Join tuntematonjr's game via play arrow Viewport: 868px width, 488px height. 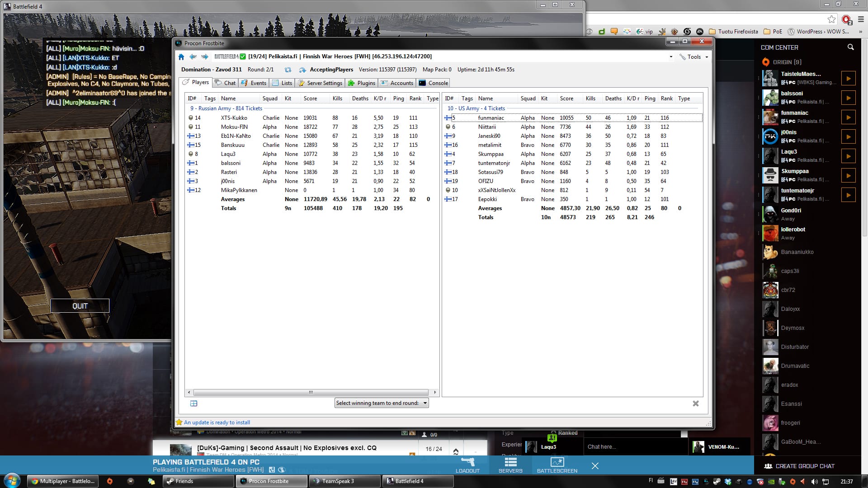click(x=848, y=195)
